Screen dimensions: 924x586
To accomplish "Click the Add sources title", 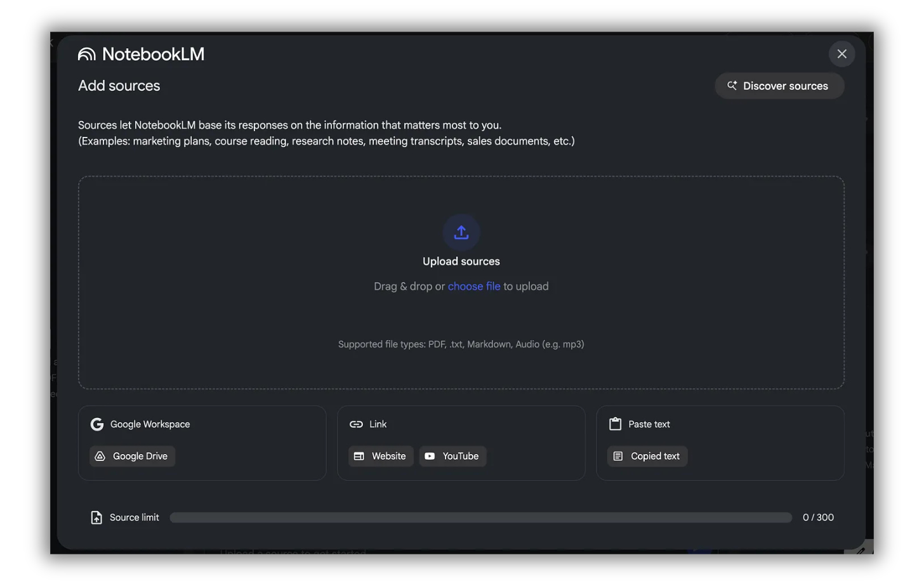I will [x=119, y=86].
